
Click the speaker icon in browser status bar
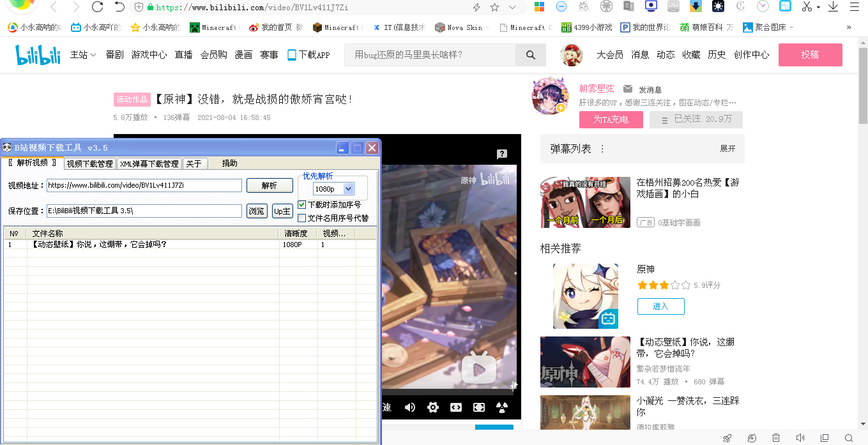(x=800, y=438)
